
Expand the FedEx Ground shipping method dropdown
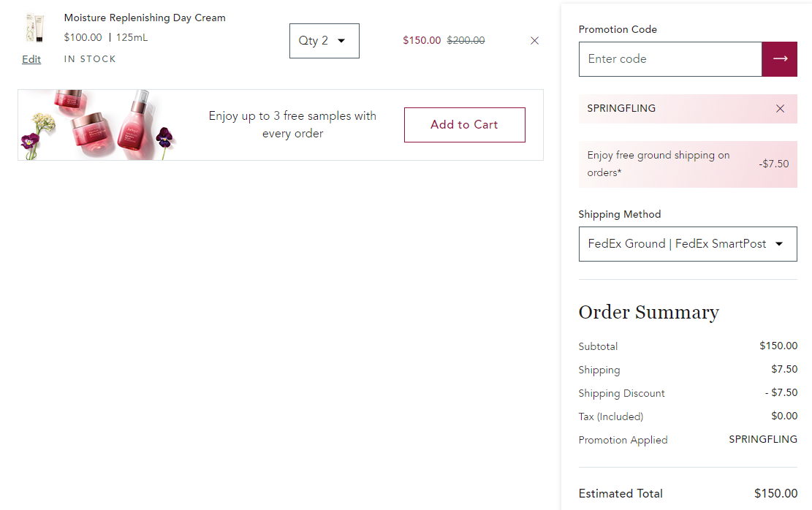pyautogui.click(x=688, y=244)
